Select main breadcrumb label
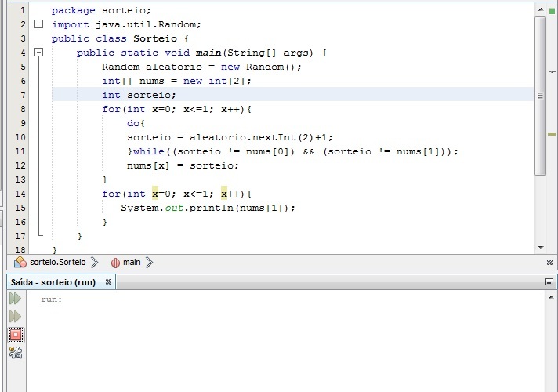The height and width of the screenshot is (392, 558). [x=132, y=262]
